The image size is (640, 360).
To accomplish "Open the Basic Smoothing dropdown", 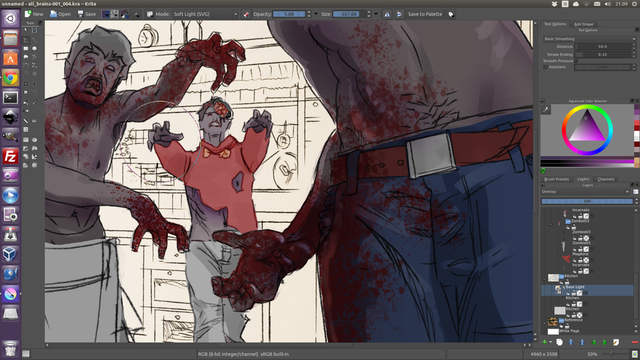I will coord(589,39).
